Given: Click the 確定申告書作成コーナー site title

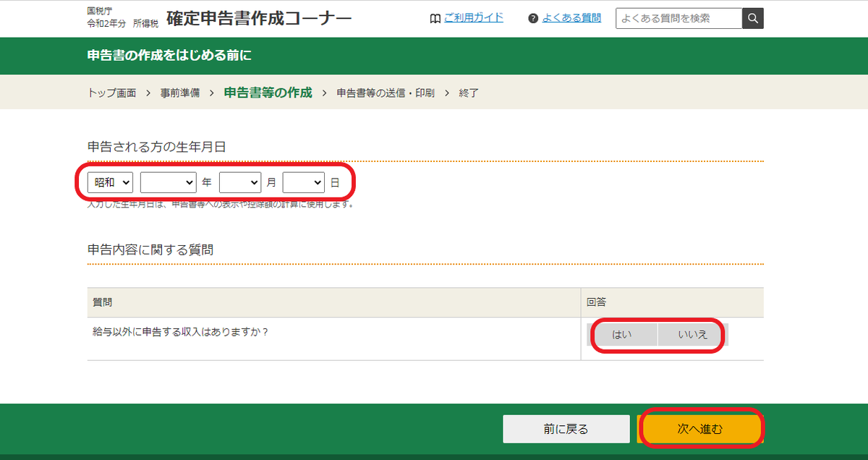Looking at the screenshot, I should [x=259, y=18].
